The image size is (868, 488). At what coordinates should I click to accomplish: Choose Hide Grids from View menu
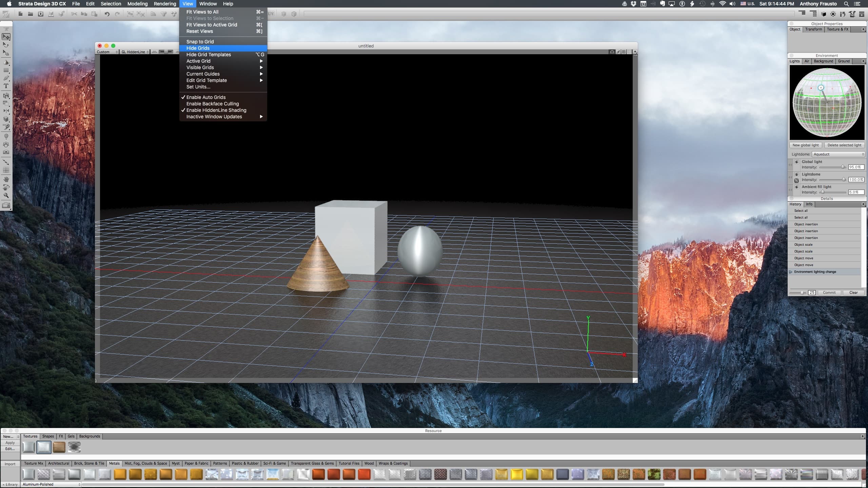pyautogui.click(x=198, y=48)
